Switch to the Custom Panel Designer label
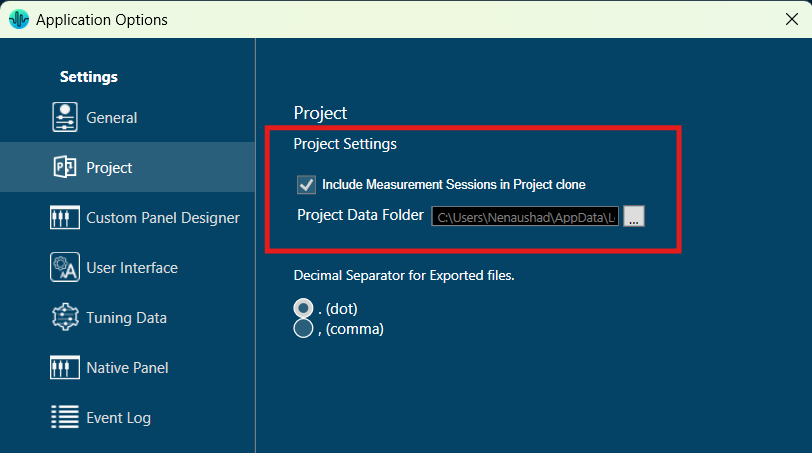Image resolution: width=812 pixels, height=453 pixels. [163, 218]
